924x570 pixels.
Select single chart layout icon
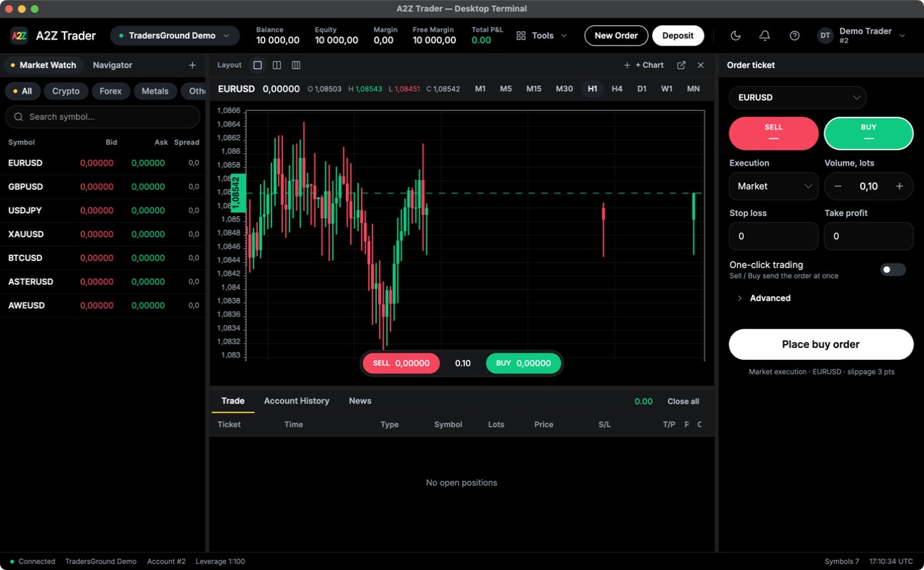click(x=257, y=65)
